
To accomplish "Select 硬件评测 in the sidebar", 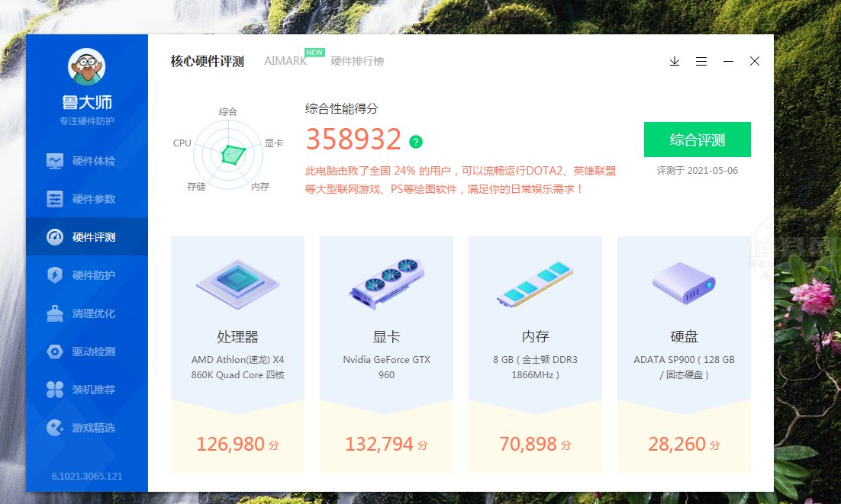I will pyautogui.click(x=87, y=236).
